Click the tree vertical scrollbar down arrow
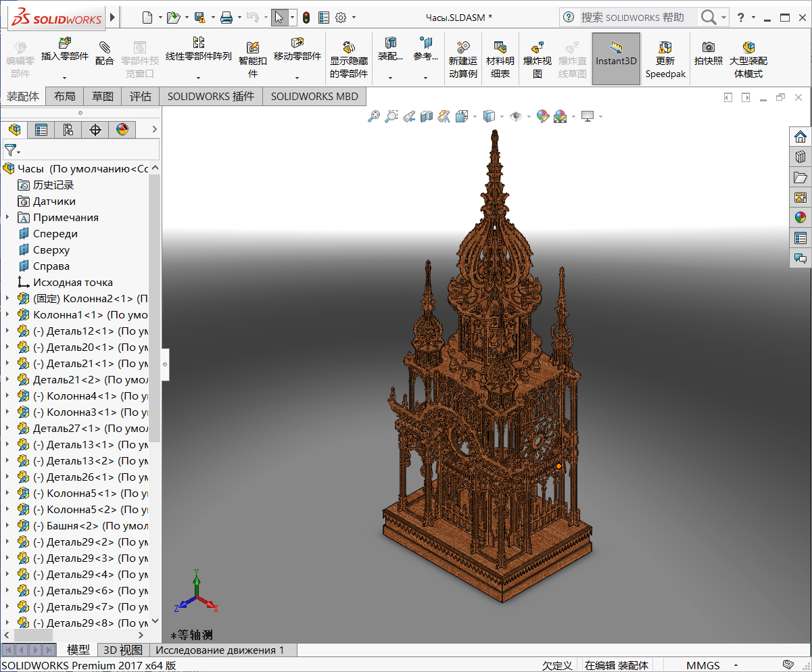 point(155,621)
